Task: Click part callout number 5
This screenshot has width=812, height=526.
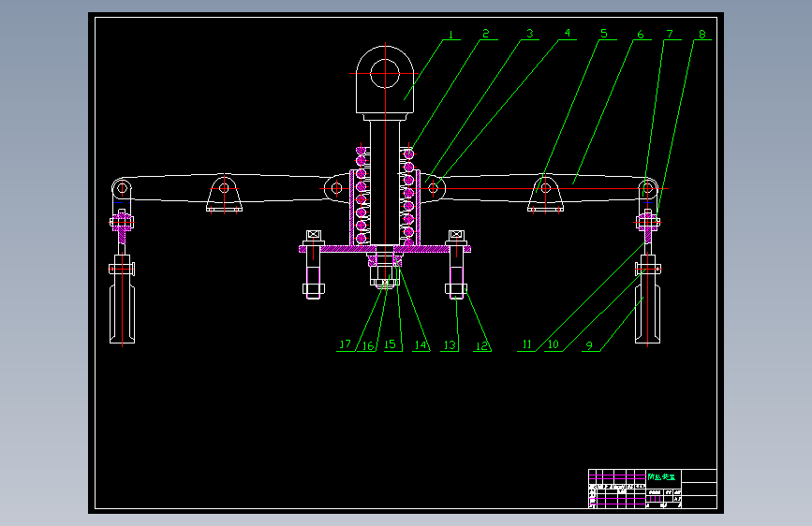Action: (604, 34)
